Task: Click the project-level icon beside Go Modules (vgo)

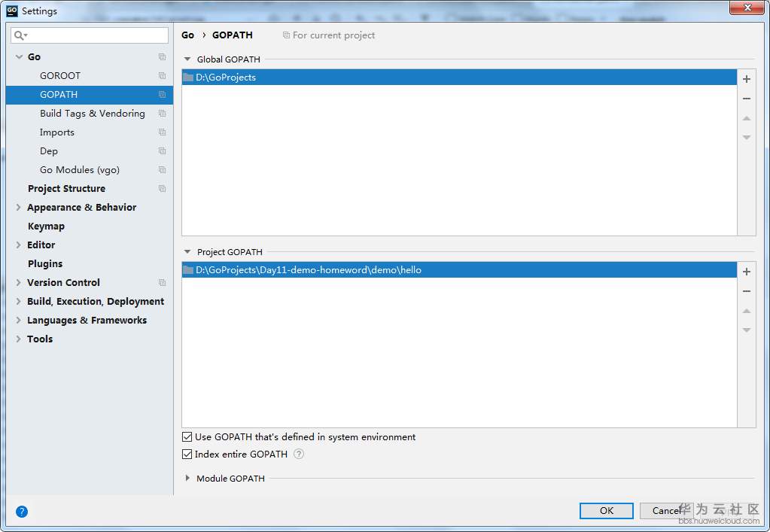Action: click(x=162, y=170)
